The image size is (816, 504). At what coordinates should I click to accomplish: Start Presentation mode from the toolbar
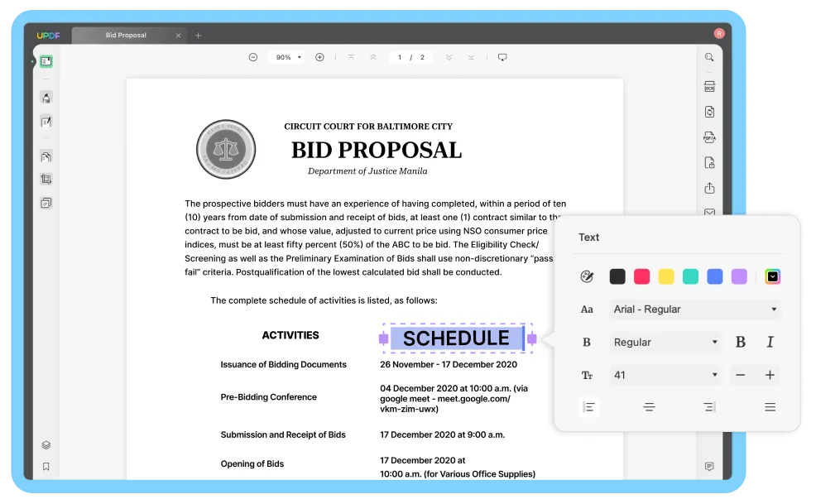(x=503, y=57)
